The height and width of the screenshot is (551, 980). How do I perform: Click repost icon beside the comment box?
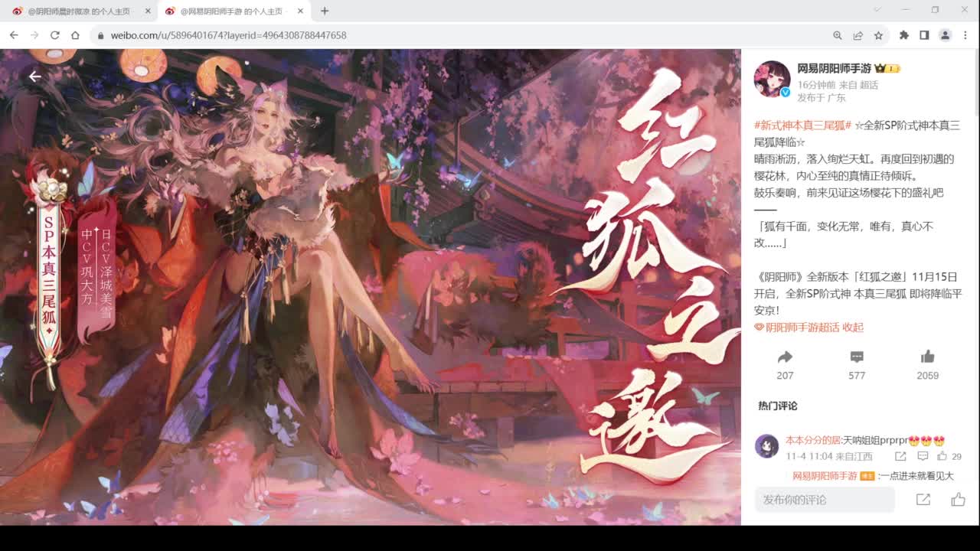point(923,500)
